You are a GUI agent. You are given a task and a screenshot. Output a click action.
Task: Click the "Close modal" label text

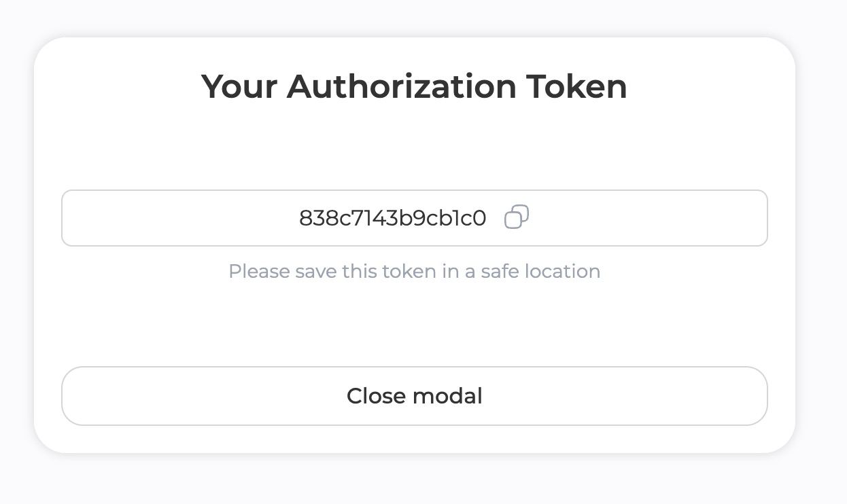tap(414, 396)
